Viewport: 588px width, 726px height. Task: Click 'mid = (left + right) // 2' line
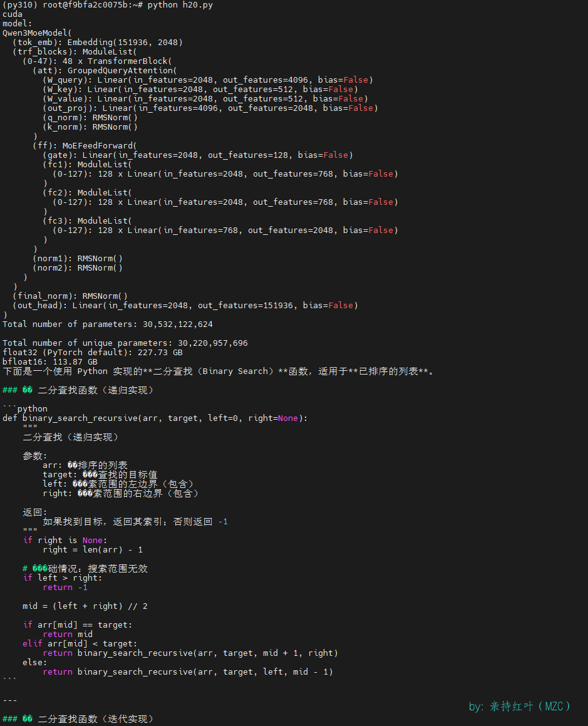85,606
